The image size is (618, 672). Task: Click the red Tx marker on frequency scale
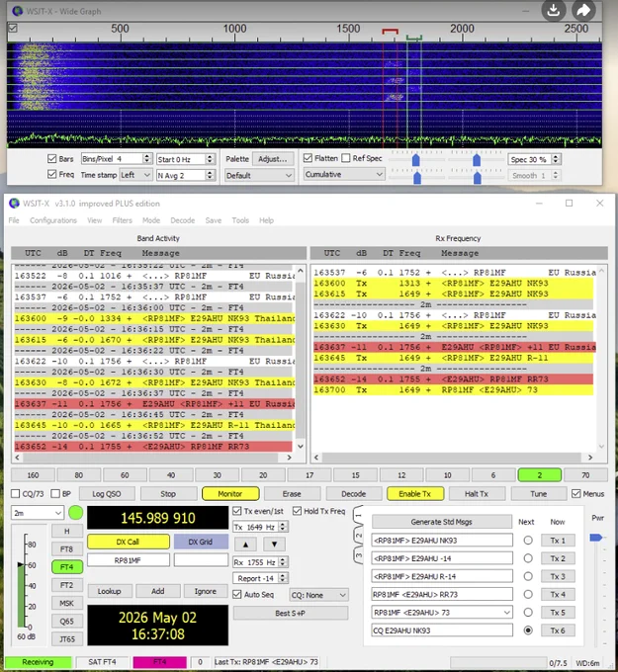tap(390, 32)
